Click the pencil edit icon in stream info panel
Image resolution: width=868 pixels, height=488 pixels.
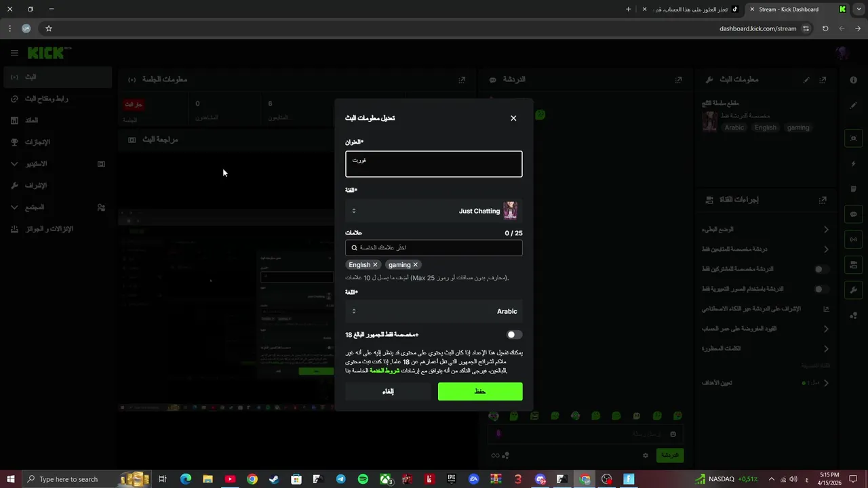click(806, 79)
